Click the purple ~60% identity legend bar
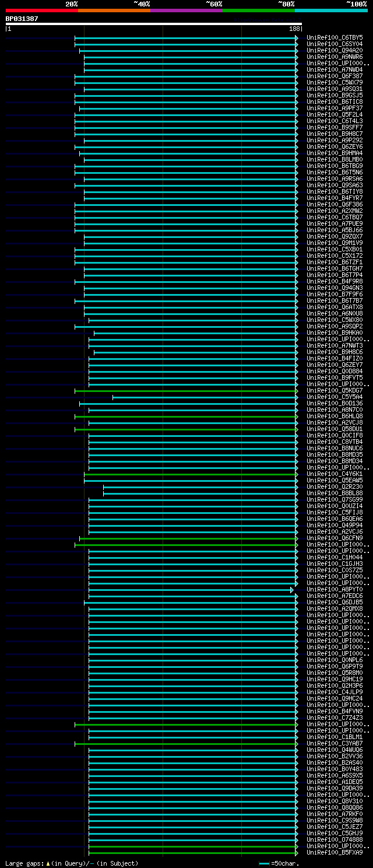373x868 pixels. (x=186, y=10)
